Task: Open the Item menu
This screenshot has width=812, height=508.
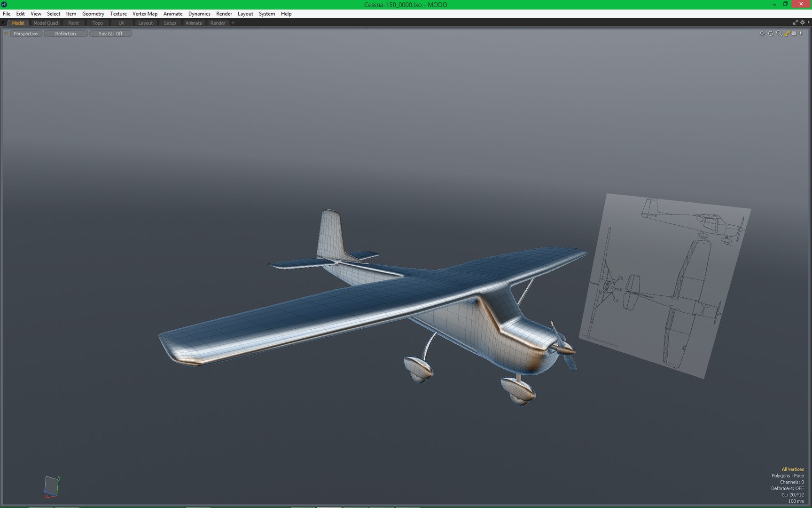Action: point(71,14)
